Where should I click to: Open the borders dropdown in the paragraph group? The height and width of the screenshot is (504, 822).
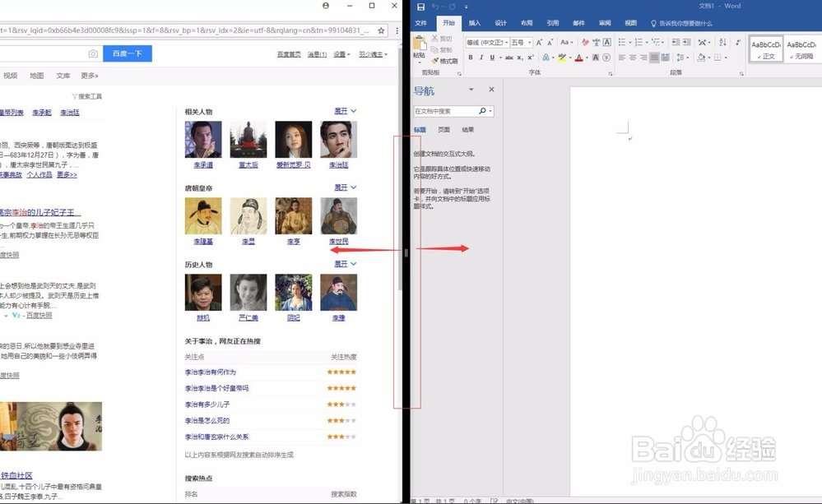[x=726, y=58]
